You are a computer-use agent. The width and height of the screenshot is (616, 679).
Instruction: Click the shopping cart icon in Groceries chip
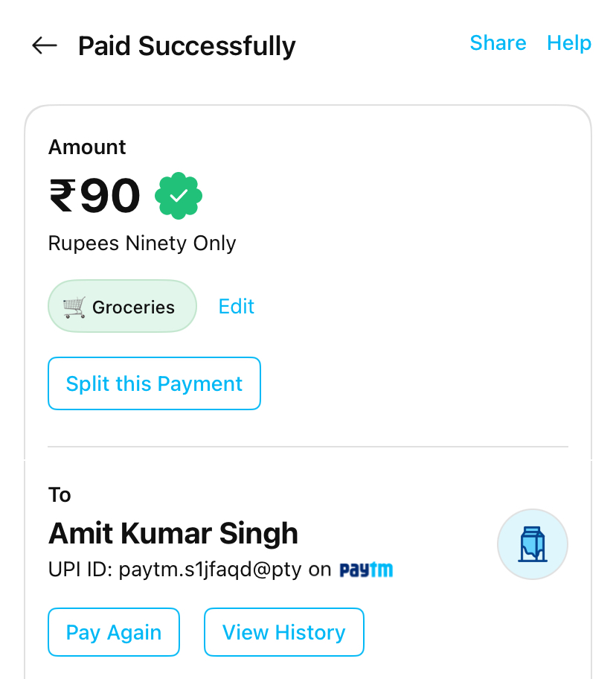(x=74, y=307)
